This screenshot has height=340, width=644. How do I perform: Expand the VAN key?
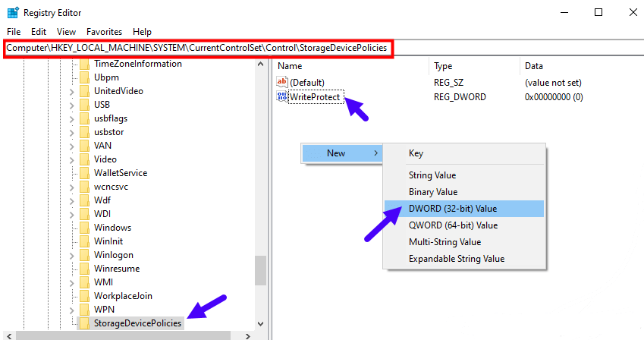(x=72, y=146)
